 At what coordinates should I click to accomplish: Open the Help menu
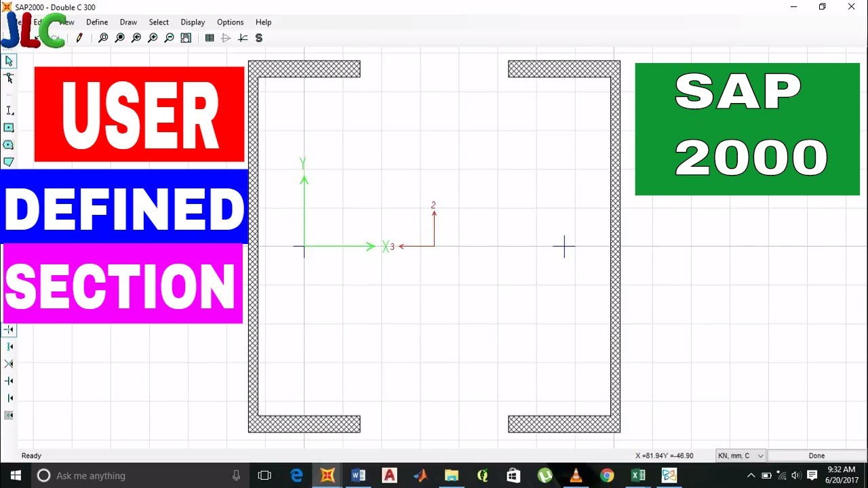(x=263, y=22)
